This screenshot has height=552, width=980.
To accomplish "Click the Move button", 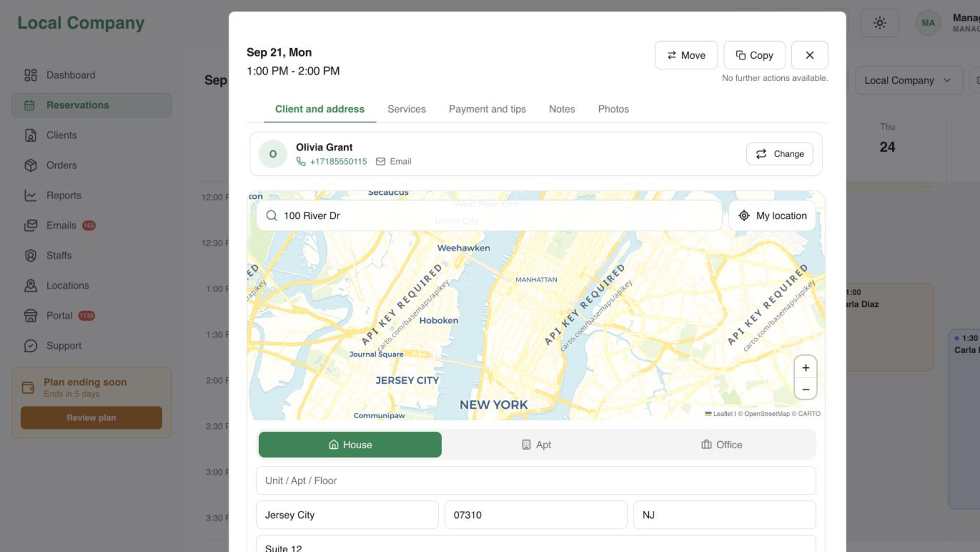I will [x=686, y=55].
